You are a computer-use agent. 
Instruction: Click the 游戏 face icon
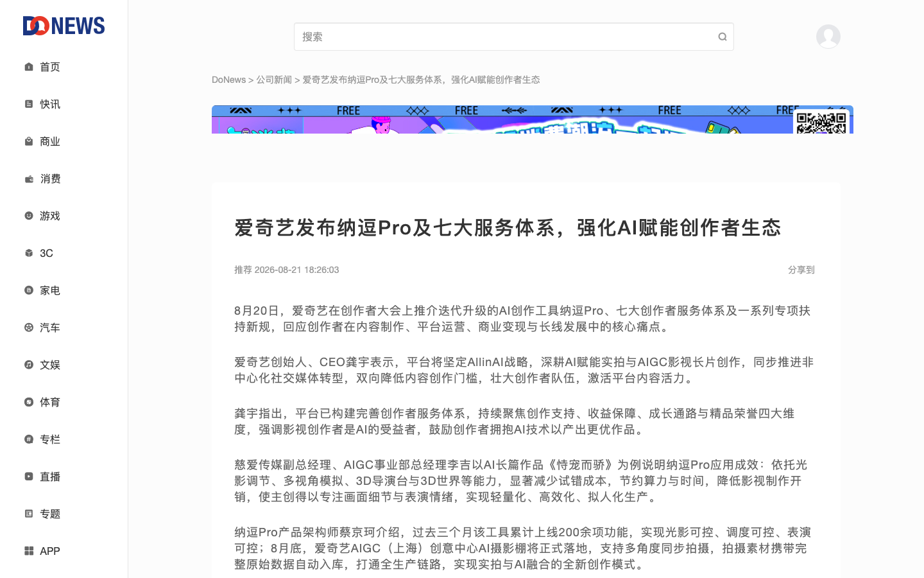29,216
